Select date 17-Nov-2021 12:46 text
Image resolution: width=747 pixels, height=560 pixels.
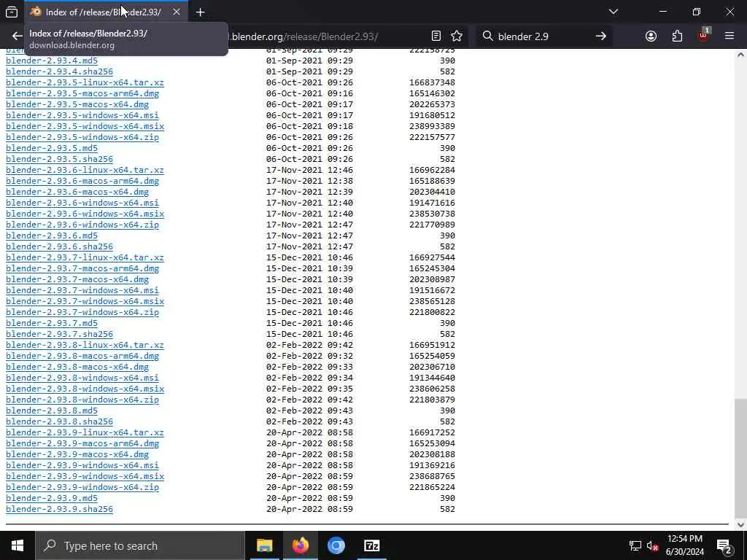309,170
